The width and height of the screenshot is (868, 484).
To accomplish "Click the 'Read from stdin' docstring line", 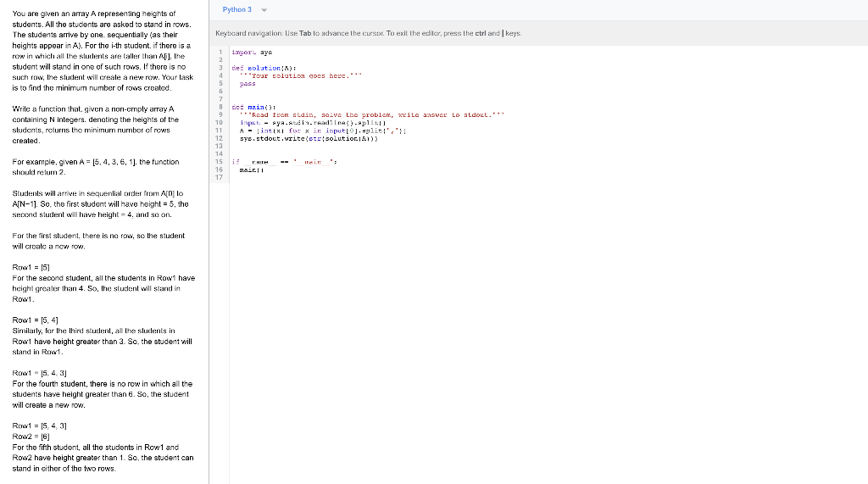I will [371, 115].
